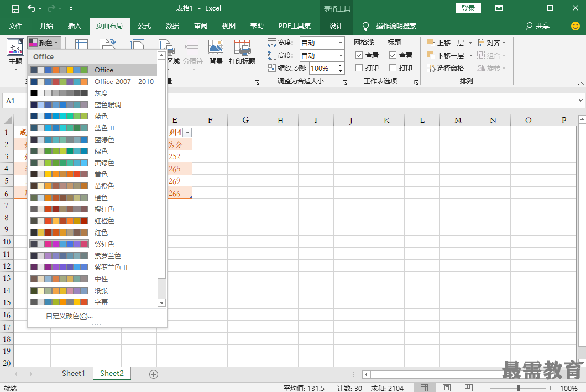The height and width of the screenshot is (392, 586).
Task: Switch to Page Layout view icon
Action: [x=447, y=388]
